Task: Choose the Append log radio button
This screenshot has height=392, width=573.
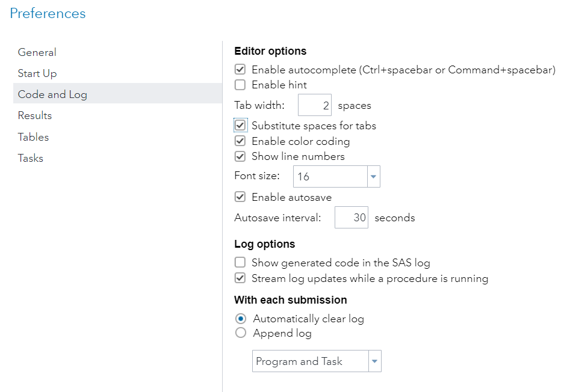Action: (x=241, y=333)
